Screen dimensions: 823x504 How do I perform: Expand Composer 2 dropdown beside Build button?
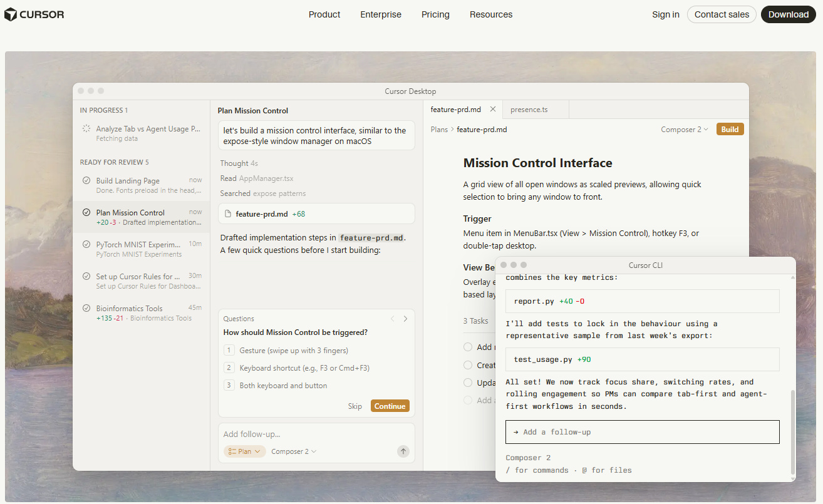click(x=685, y=130)
